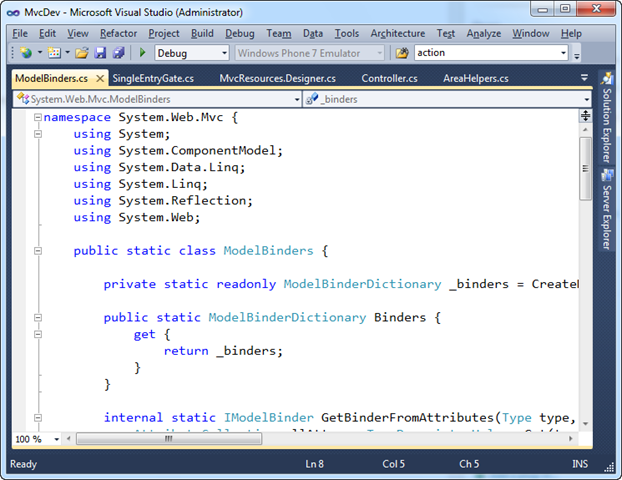This screenshot has height=480, width=622.
Task: Open the Refactor menu
Action: tap(118, 34)
